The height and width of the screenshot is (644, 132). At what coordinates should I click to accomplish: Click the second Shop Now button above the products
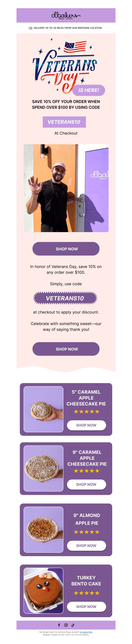tap(66, 349)
